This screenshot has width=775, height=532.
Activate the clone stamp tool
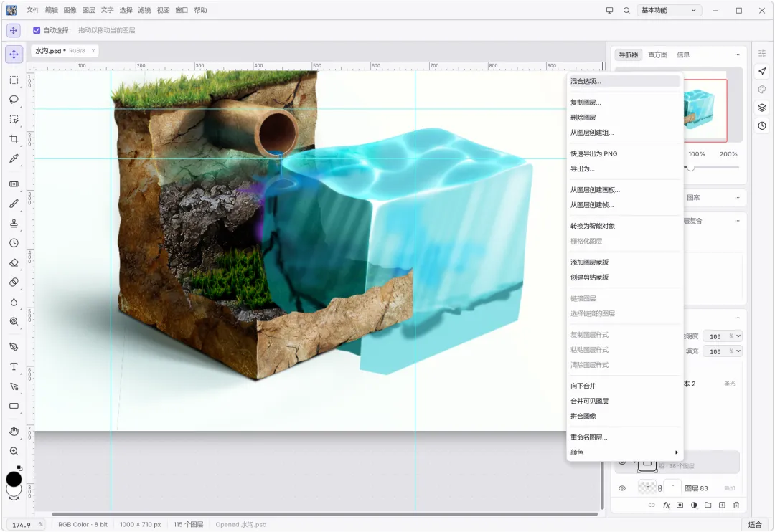(x=14, y=223)
